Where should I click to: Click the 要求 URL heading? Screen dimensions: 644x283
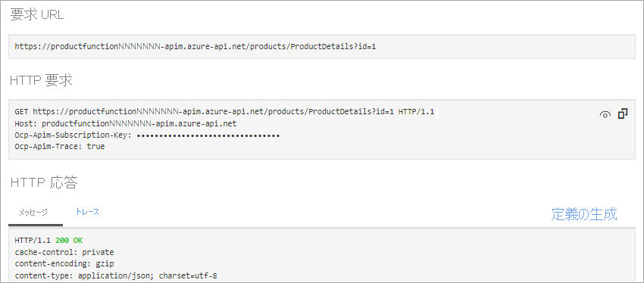point(37,15)
